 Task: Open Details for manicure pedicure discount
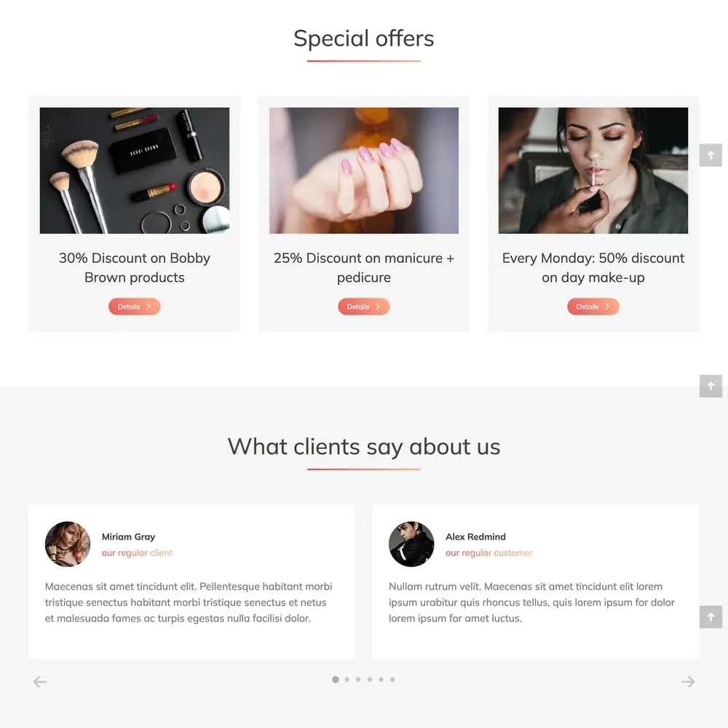(x=364, y=306)
